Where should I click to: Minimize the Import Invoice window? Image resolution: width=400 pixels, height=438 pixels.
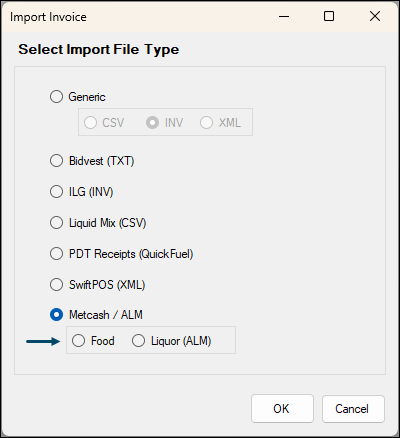pos(284,16)
